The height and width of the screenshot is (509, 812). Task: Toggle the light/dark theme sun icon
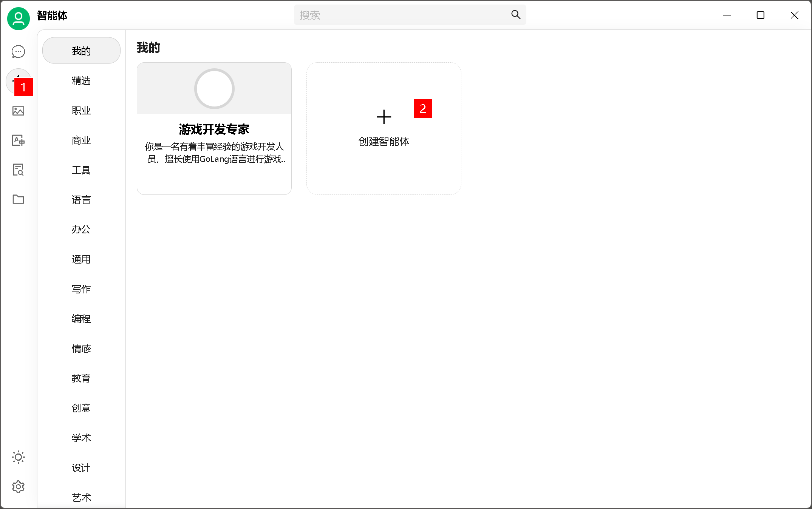pyautogui.click(x=18, y=457)
